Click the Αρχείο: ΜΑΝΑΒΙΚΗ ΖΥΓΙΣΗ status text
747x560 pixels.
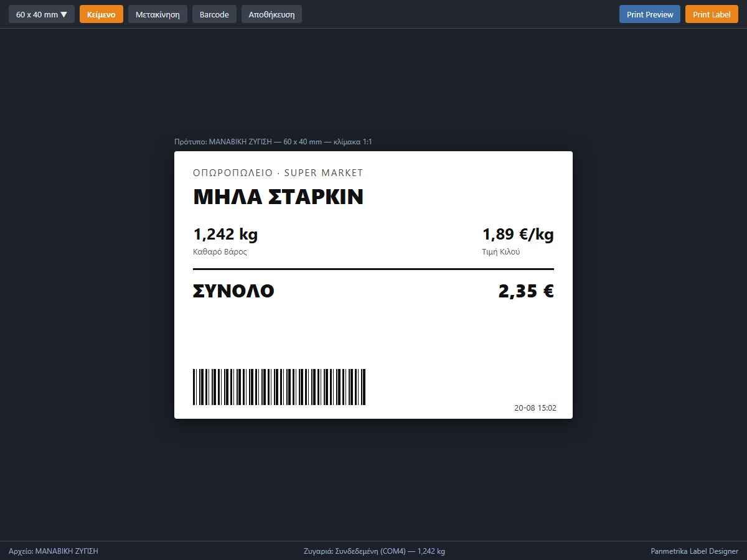(x=54, y=551)
